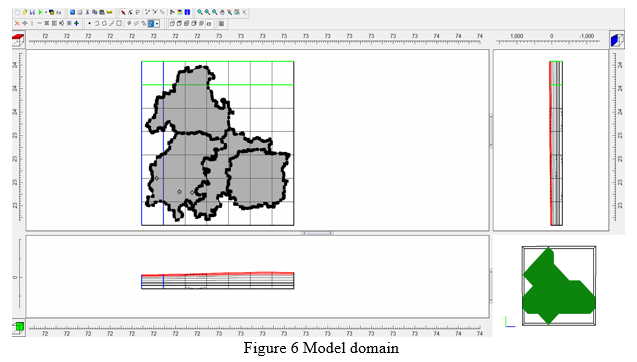Select the move grid line tool
The width and height of the screenshot is (637, 362).
(x=25, y=23)
